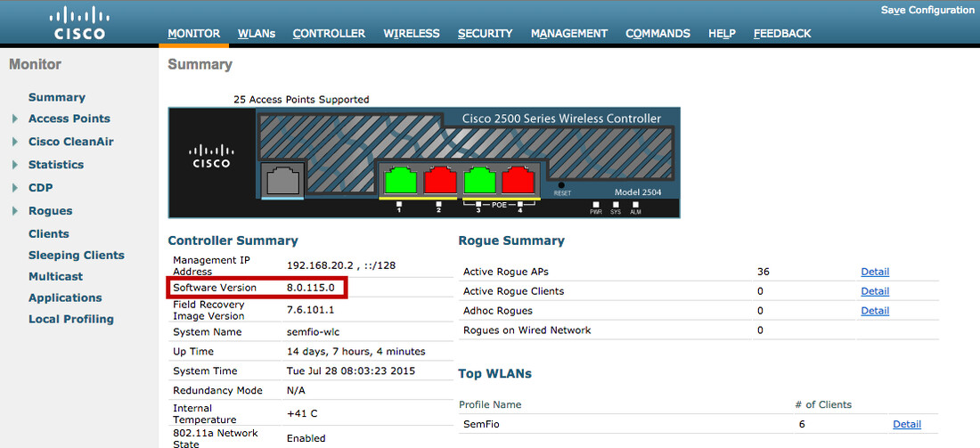Image resolution: width=980 pixels, height=448 pixels.
Task: Click port 1 green Ethernet jack
Action: tap(400, 179)
